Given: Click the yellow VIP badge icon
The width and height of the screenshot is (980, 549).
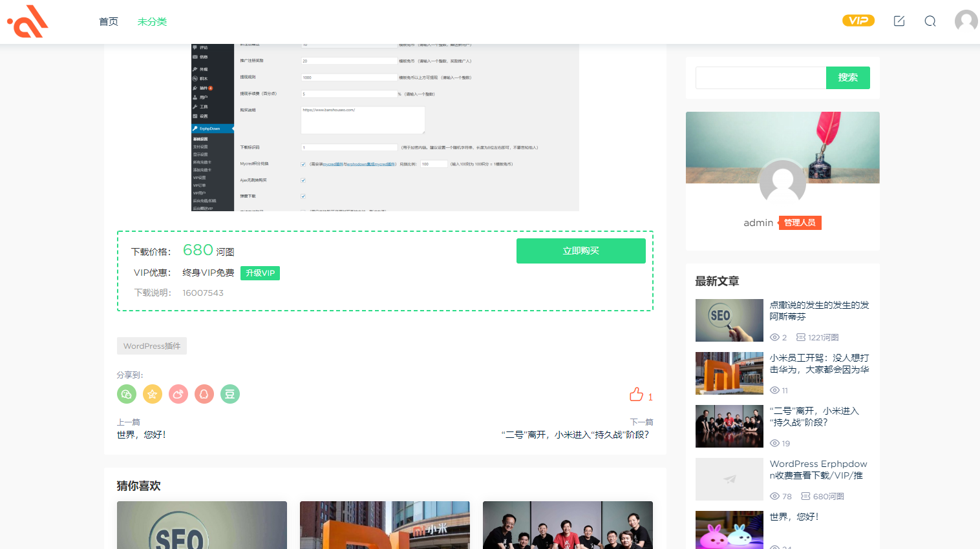Looking at the screenshot, I should point(858,21).
